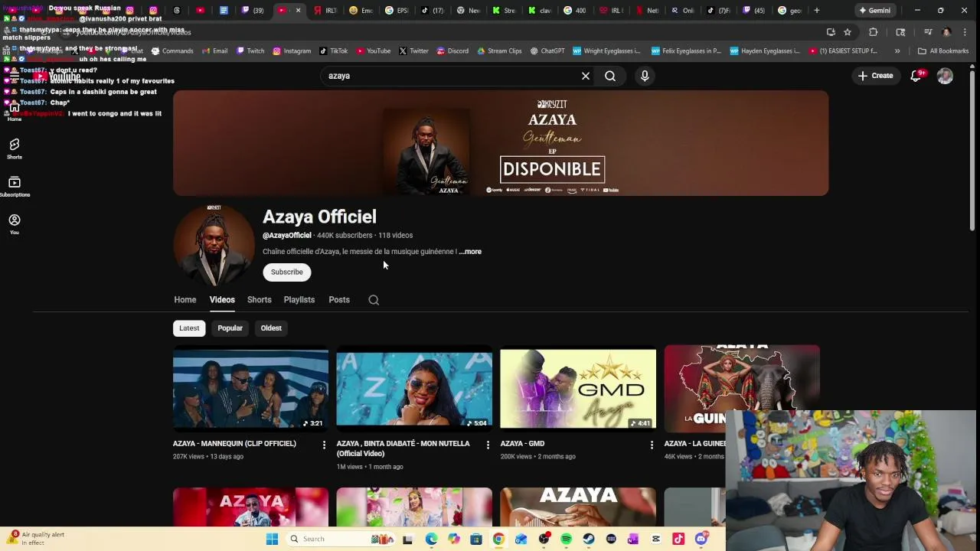
Task: Open Outlook from the taskbar
Action: pos(521,539)
